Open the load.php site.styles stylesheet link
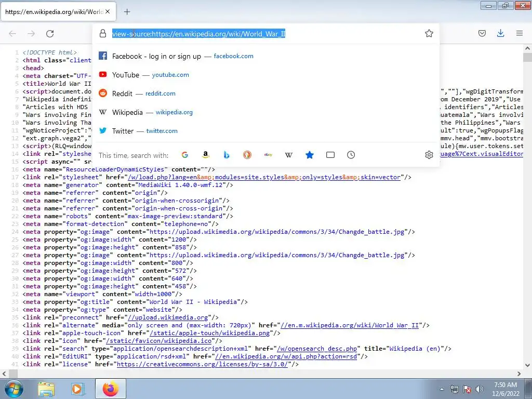 [264, 177]
